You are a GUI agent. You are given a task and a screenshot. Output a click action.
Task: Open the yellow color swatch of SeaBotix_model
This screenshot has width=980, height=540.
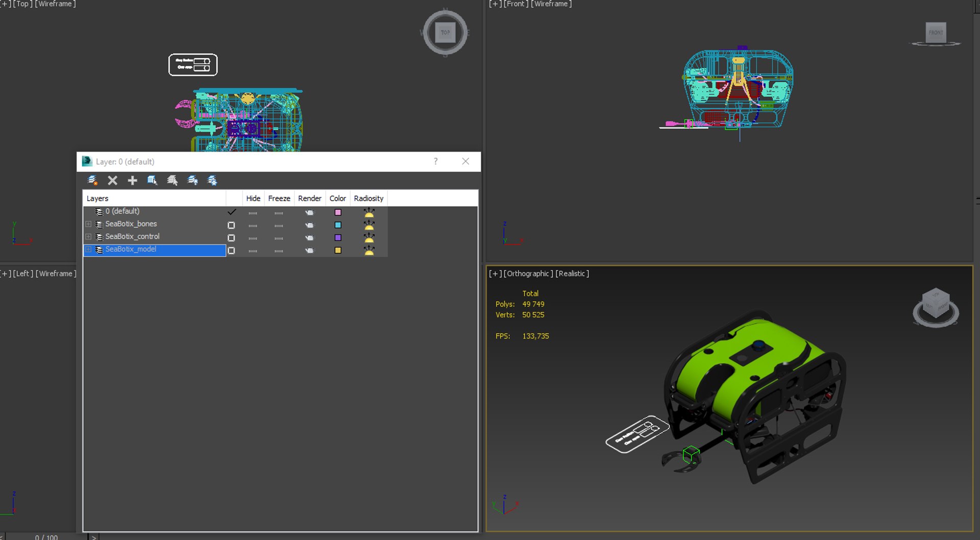[x=338, y=250]
